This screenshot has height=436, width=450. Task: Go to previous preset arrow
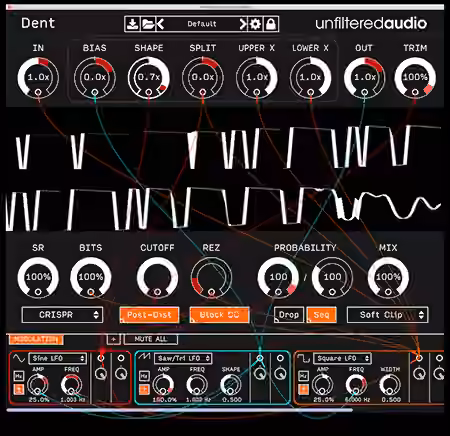160,24
